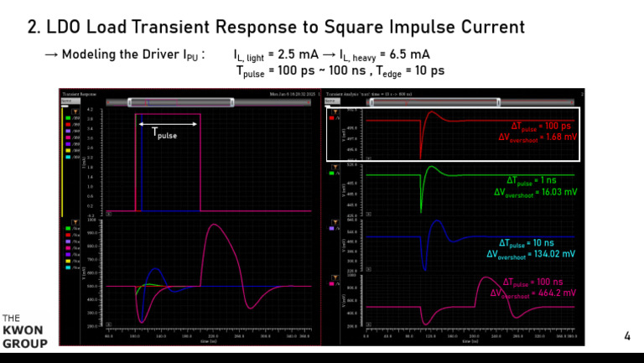Select red swatch in left voltage plot legend

pos(68,235)
